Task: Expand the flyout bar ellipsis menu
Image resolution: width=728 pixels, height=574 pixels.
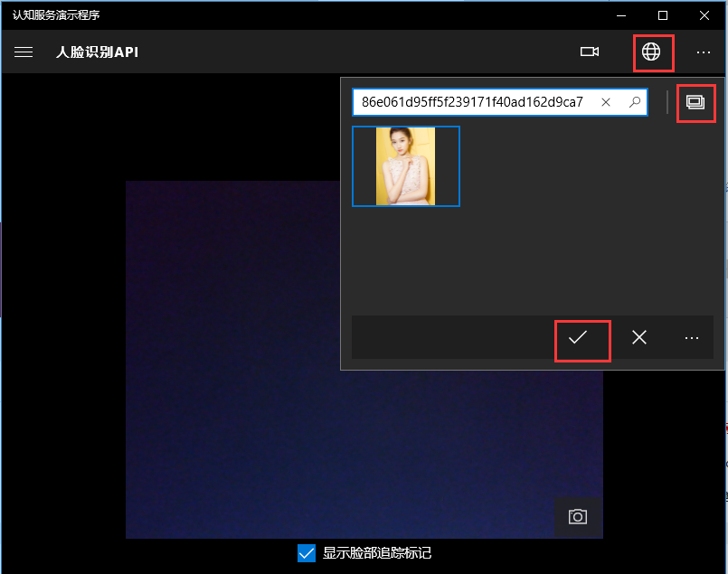Action: pyautogui.click(x=692, y=338)
